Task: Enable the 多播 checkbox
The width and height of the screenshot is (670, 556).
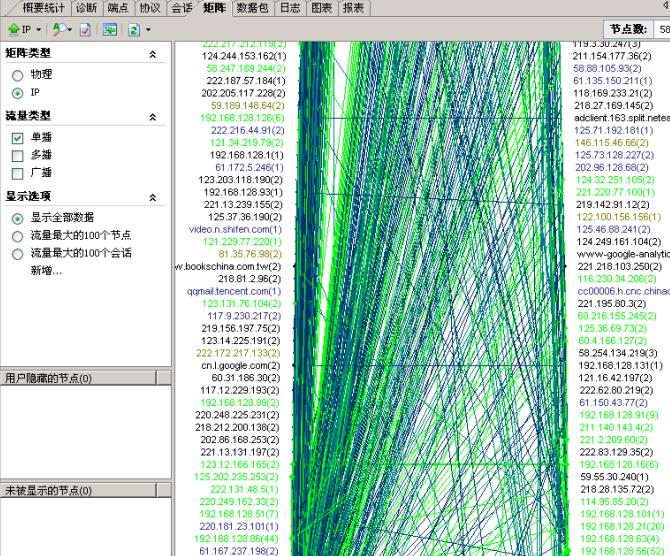Action: [x=17, y=156]
